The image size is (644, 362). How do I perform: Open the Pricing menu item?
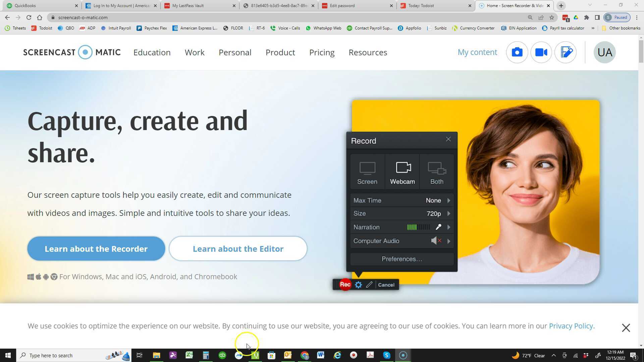point(322,52)
